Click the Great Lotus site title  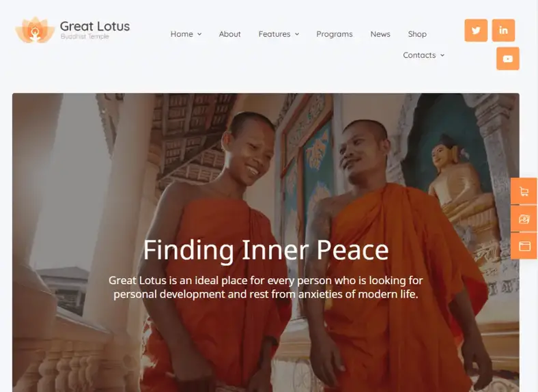(95, 26)
